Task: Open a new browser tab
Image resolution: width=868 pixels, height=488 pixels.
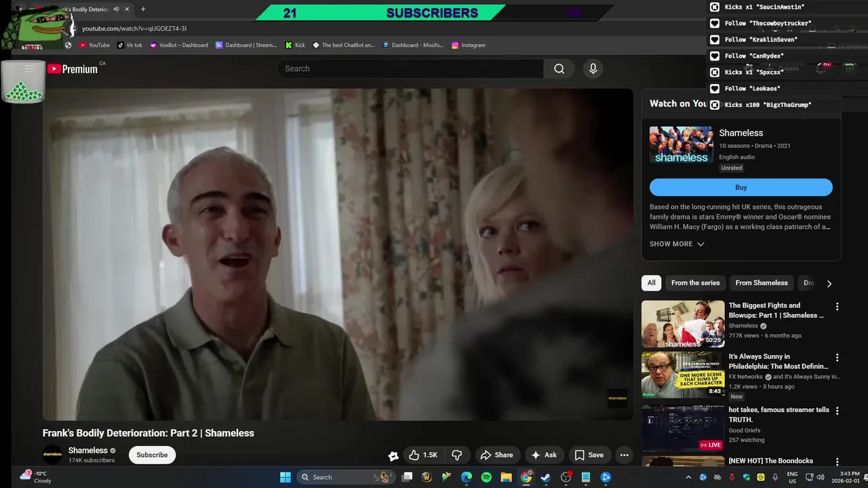Action: tap(143, 9)
